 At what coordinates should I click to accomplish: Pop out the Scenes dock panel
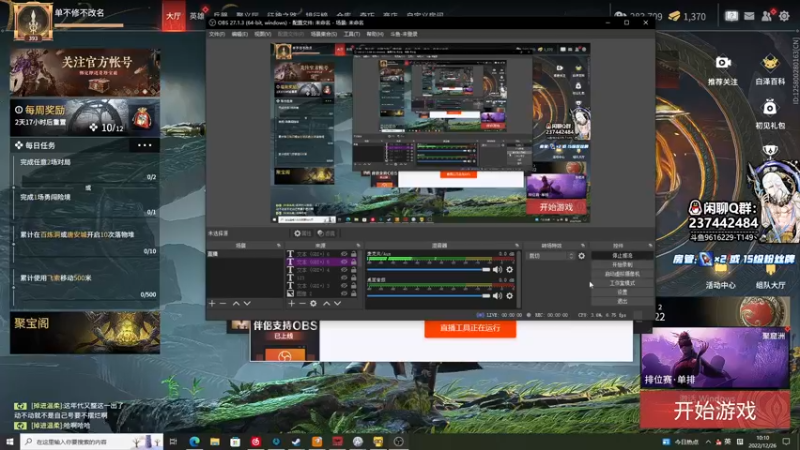click(279, 245)
